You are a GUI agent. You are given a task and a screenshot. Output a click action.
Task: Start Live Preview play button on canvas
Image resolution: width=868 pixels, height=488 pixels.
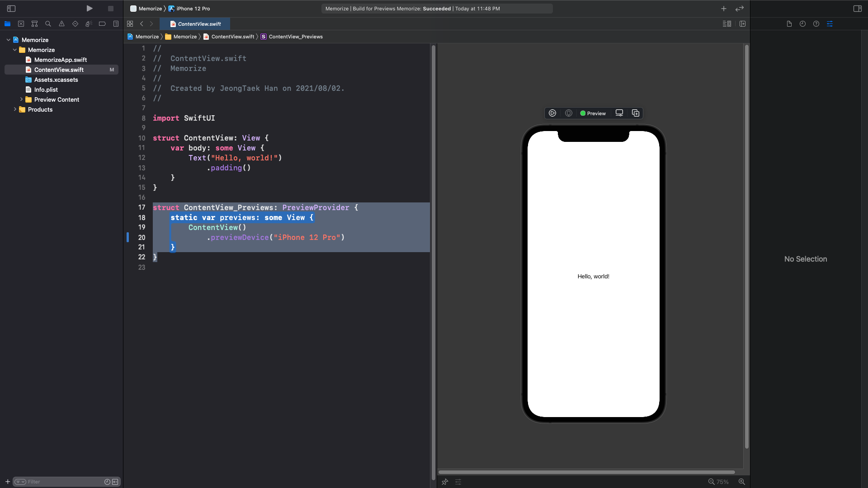tap(552, 113)
